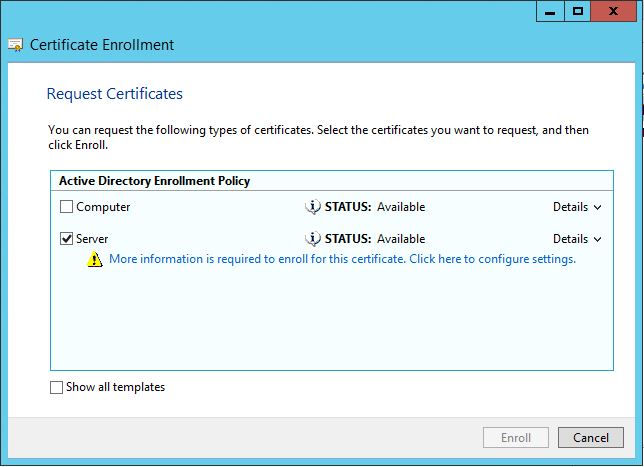Close the Certificate Enrollment window

613,11
